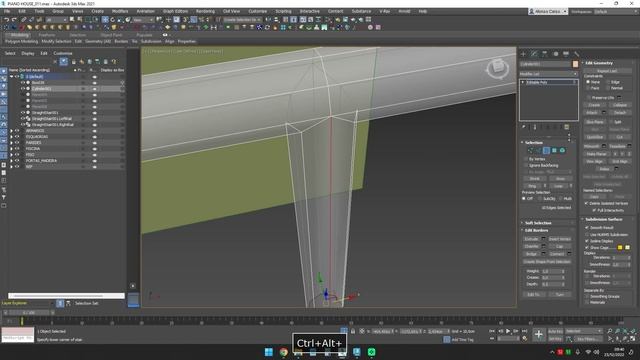This screenshot has height=360, width=640.
Task: Open the Customize menu in menu bar
Action: pyautogui.click(x=258, y=11)
